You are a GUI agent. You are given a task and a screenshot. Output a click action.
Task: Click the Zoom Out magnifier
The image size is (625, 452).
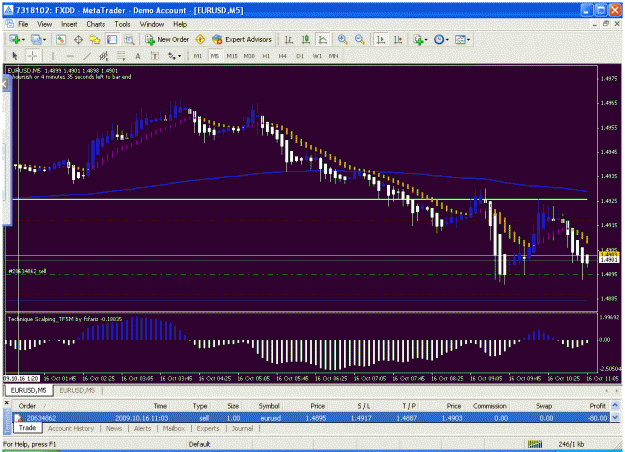359,39
